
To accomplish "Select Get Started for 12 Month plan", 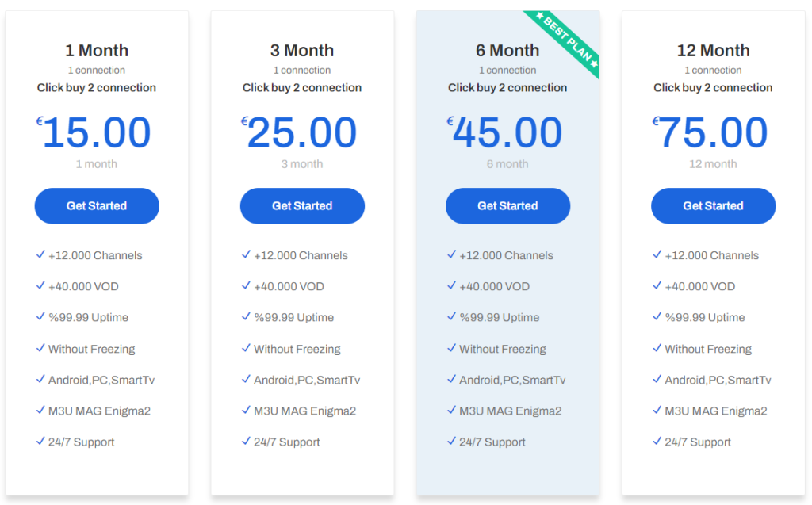I will coord(713,206).
